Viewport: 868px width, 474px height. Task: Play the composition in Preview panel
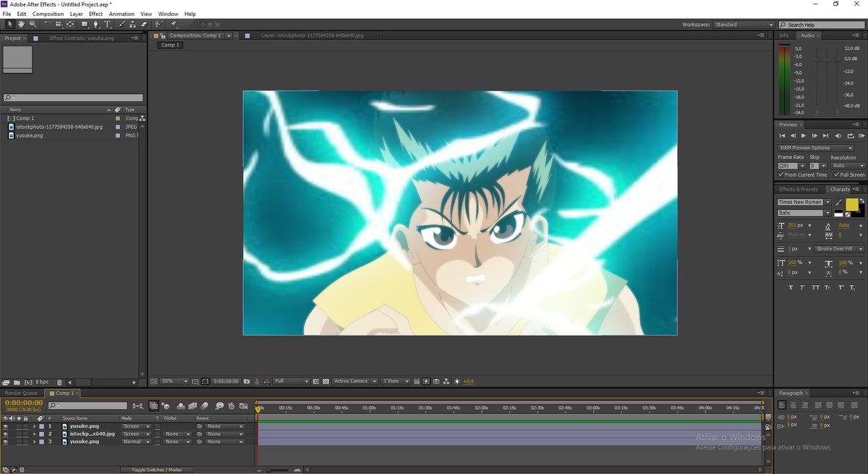click(804, 135)
